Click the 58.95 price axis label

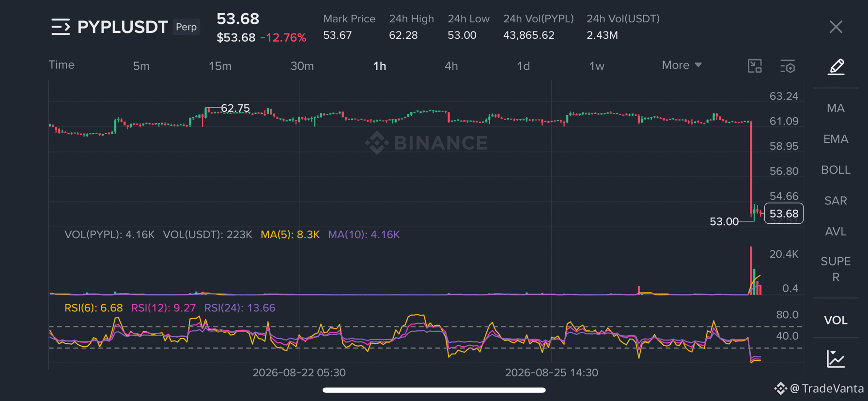click(784, 146)
